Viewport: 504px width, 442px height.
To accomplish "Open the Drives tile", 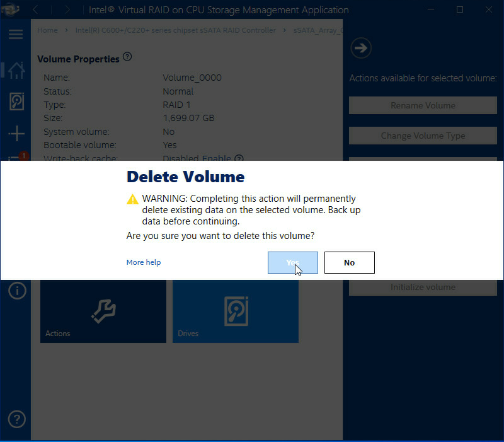I will 236,311.
